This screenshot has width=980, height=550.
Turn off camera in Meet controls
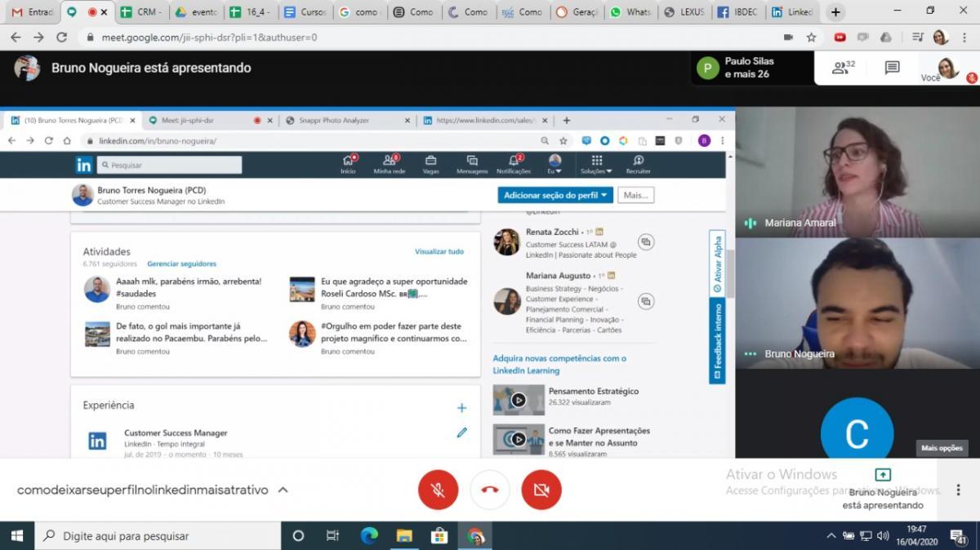[x=541, y=490]
